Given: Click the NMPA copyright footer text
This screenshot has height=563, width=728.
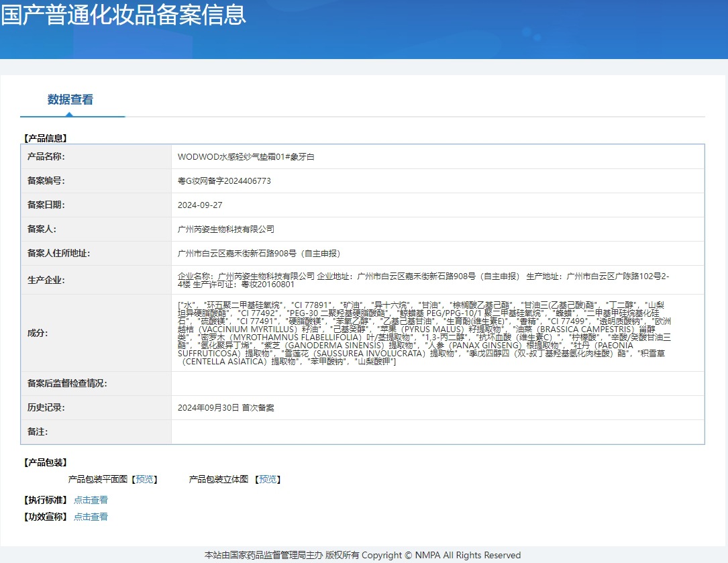Looking at the screenshot, I should pos(362,555).
